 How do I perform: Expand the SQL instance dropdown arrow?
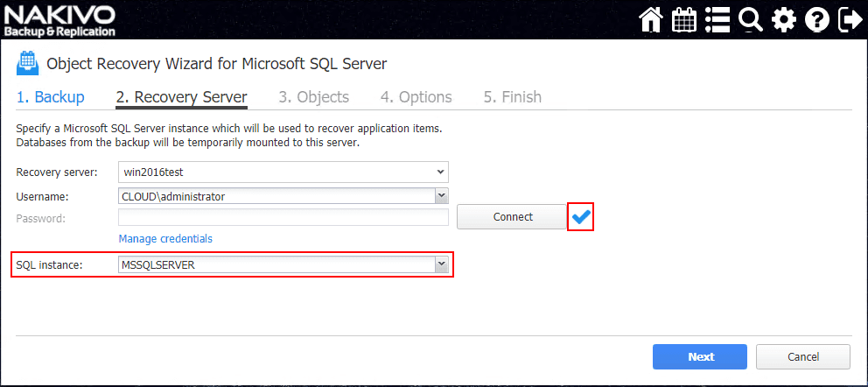(442, 264)
